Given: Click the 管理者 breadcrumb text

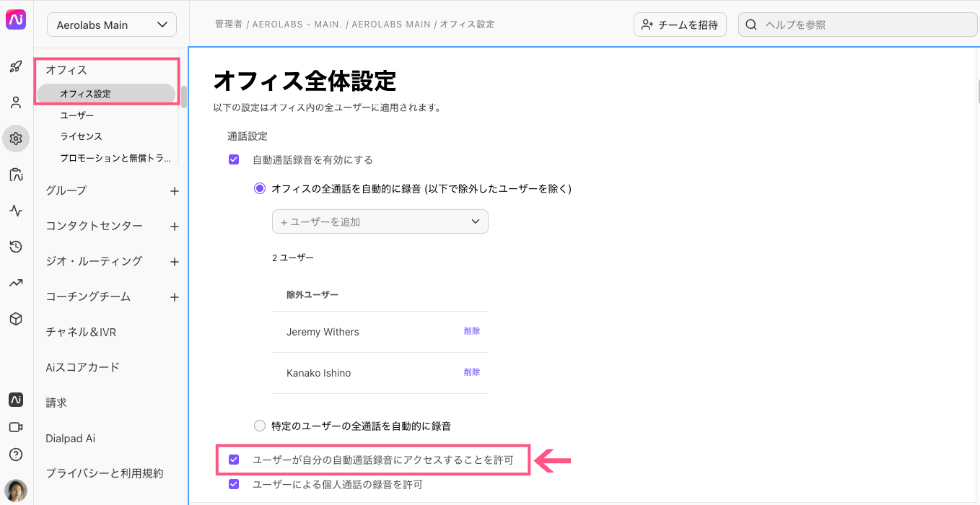Looking at the screenshot, I should click(228, 25).
